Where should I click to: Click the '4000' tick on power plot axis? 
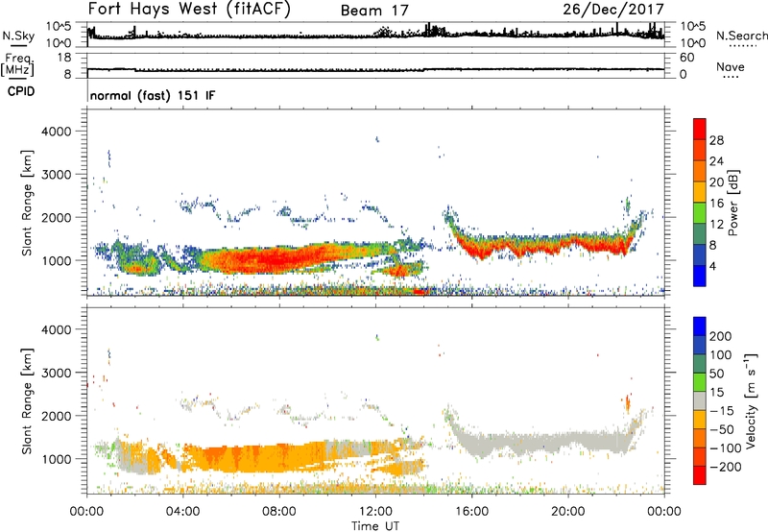[x=57, y=132]
